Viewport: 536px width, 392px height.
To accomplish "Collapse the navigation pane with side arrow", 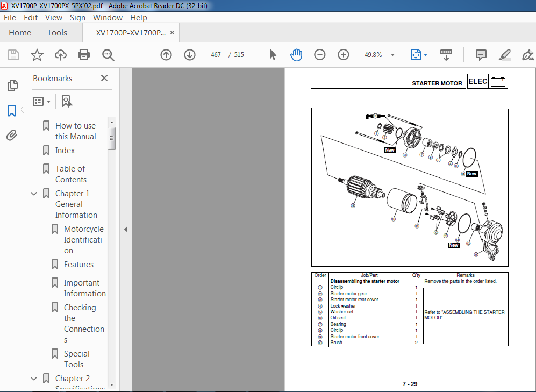I will (x=126, y=229).
